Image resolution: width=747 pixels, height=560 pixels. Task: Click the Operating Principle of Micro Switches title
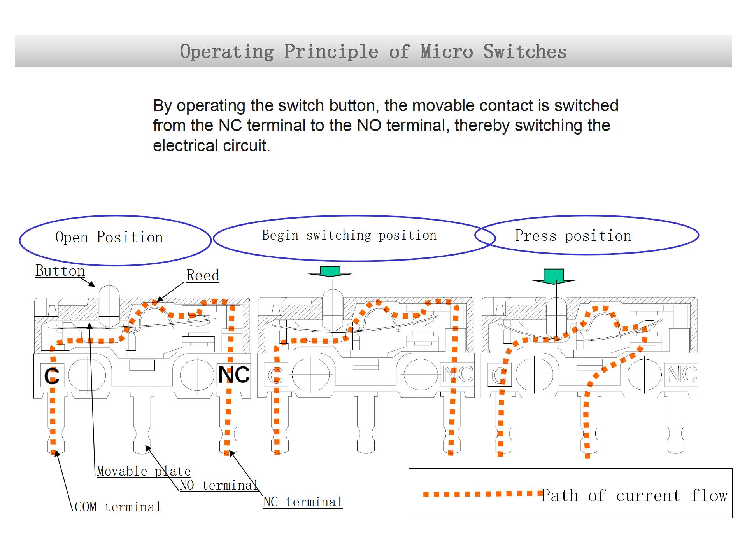(373, 51)
